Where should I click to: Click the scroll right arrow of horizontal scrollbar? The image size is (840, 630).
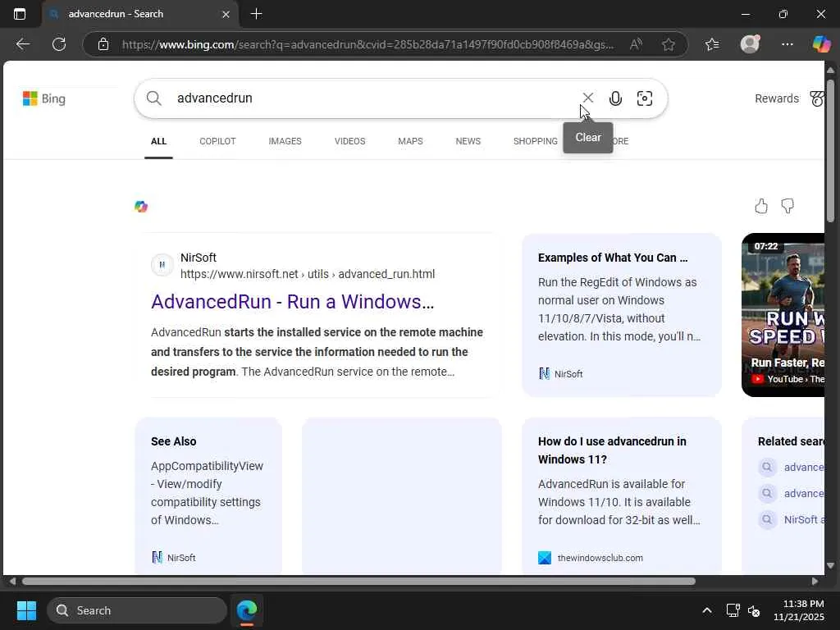[x=815, y=582]
